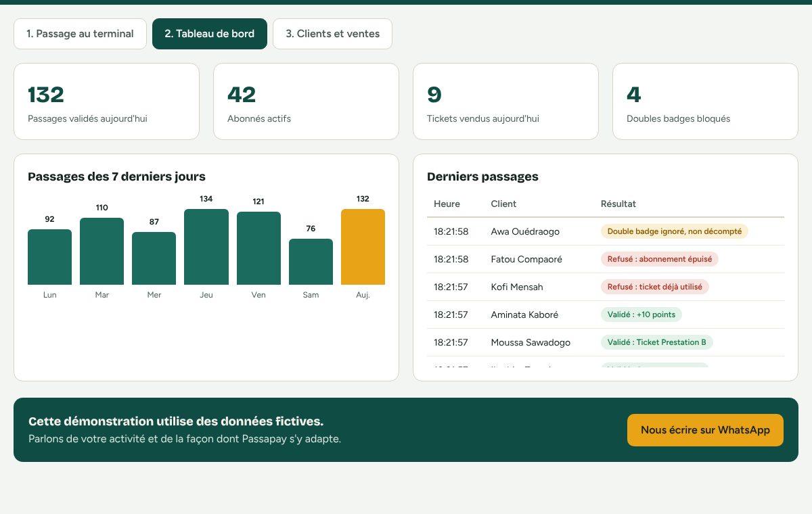This screenshot has height=514, width=812.
Task: Click the time 18:21:58 in Awa Ouédraogo's row
Action: point(451,231)
